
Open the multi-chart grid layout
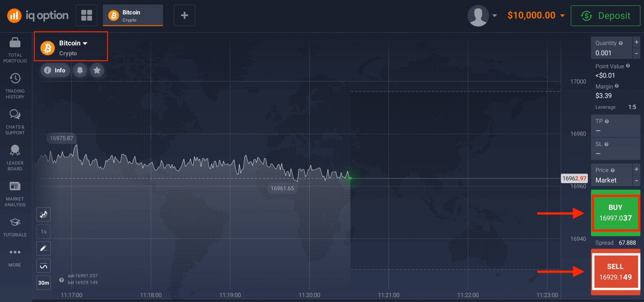pyautogui.click(x=87, y=15)
